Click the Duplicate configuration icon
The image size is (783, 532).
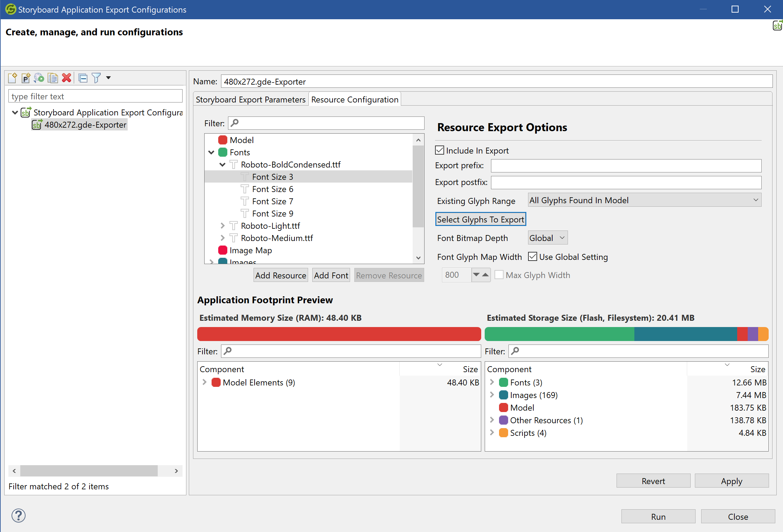coord(53,78)
